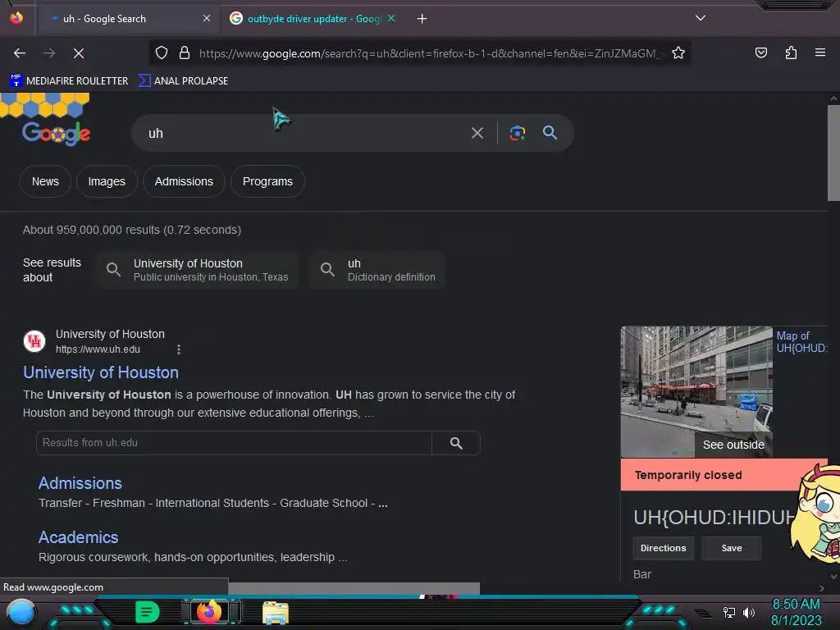Screen dimensions: 840x630
Task: Click the vertical page scrollbar thumb
Action: (833, 153)
